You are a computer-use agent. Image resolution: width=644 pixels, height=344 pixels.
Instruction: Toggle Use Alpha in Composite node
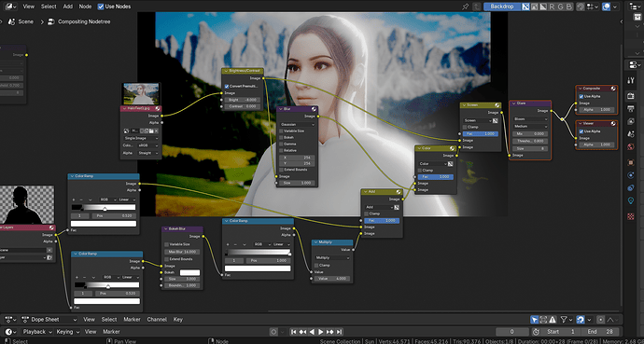(x=581, y=96)
